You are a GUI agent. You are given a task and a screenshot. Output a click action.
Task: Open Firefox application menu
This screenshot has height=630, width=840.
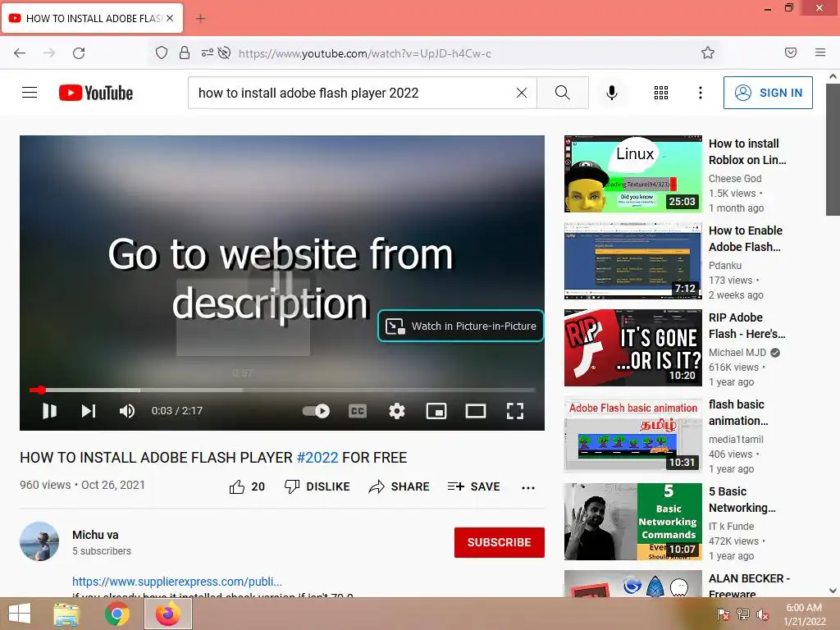tap(820, 52)
